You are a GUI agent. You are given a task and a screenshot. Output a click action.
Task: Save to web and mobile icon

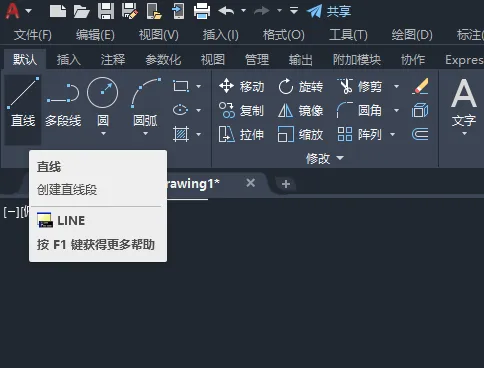point(178,11)
